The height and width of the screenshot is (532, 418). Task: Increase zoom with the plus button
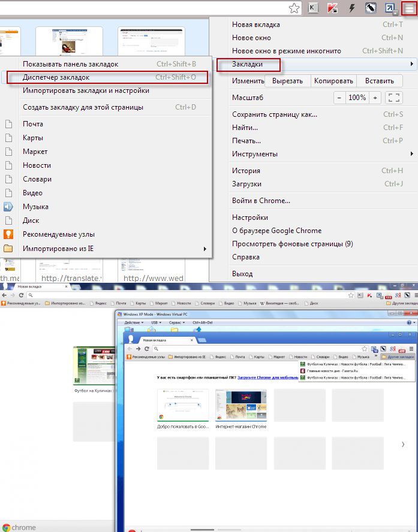pyautogui.click(x=375, y=98)
